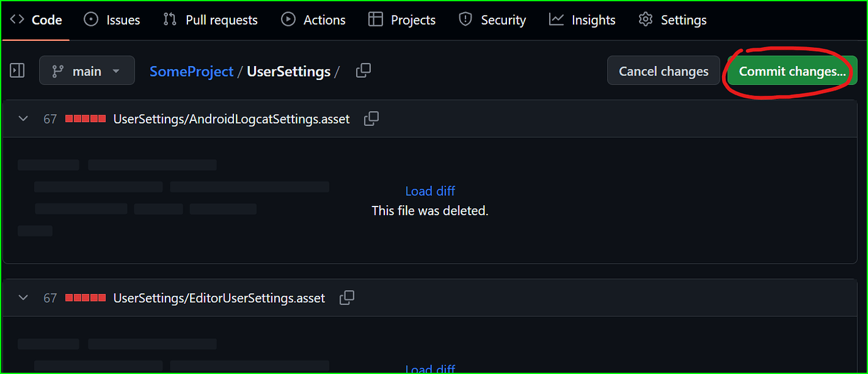Screen dimensions: 868x374
Task: Click the Actions play icon
Action: [288, 20]
